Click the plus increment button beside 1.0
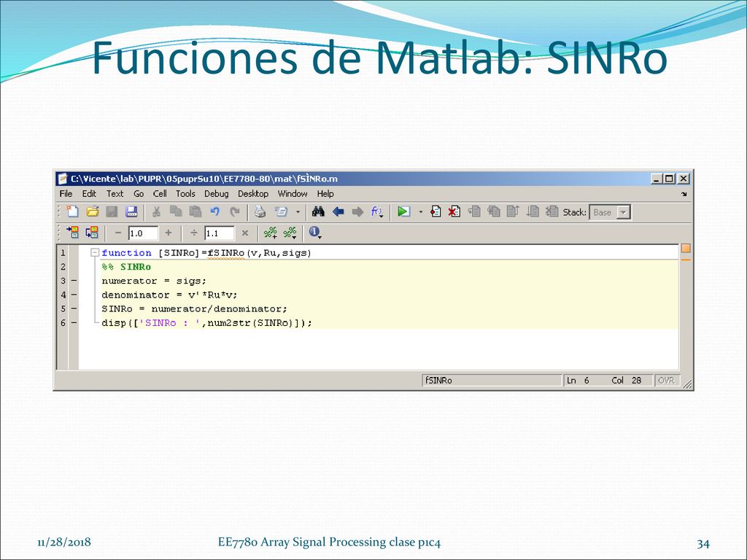Screen dimensions: 747x560 [169, 233]
